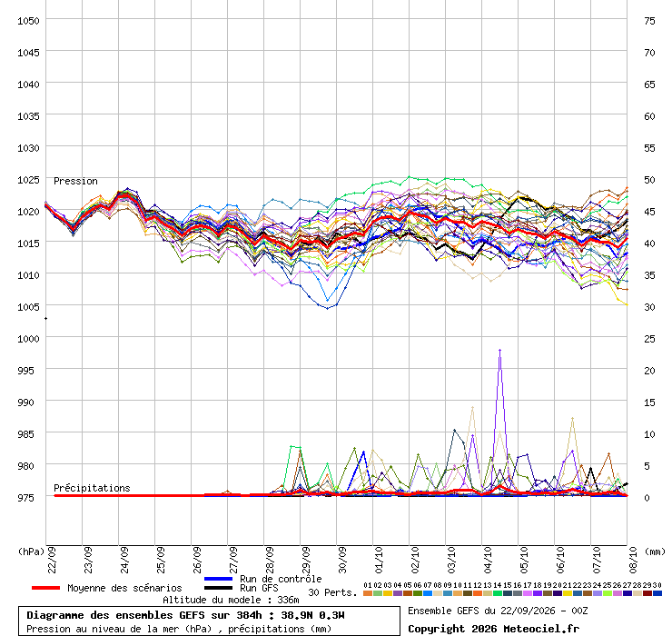The height and width of the screenshot is (636, 672).
Task: Pick the blue perturbation 07 legend swatch
Action: point(428,593)
